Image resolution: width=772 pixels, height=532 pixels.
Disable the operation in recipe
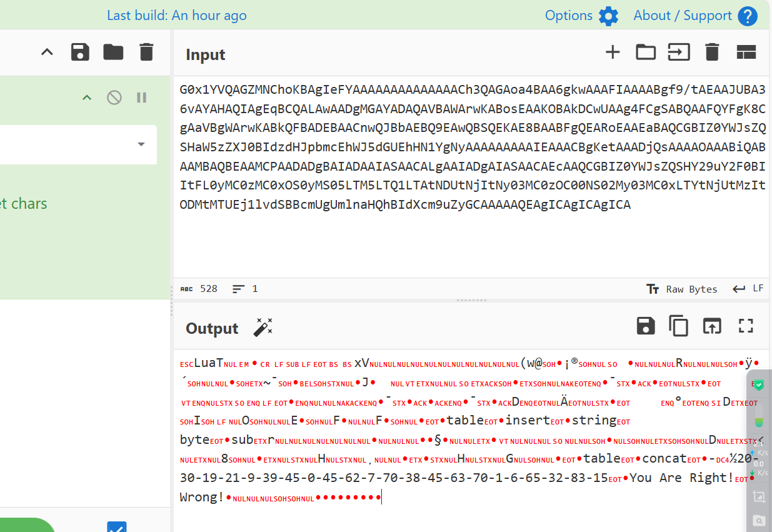114,98
